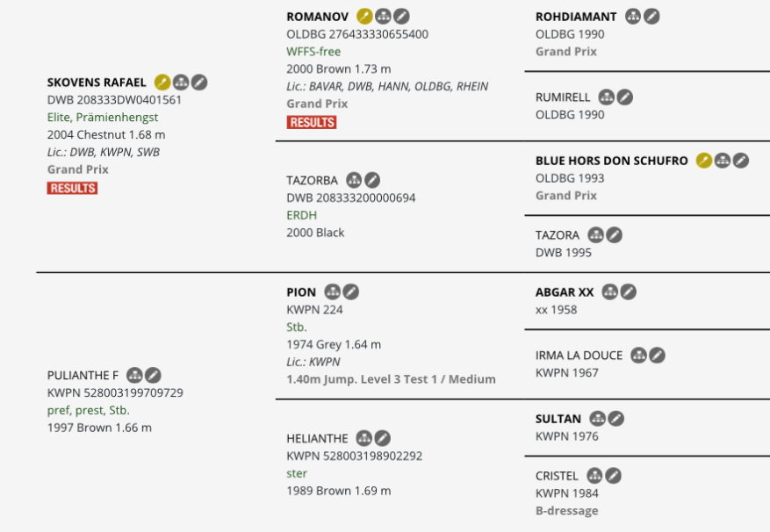This screenshot has width=770, height=532.
Task: Click yellow semen icon for Blue Hors Don Schufro
Action: click(x=703, y=160)
